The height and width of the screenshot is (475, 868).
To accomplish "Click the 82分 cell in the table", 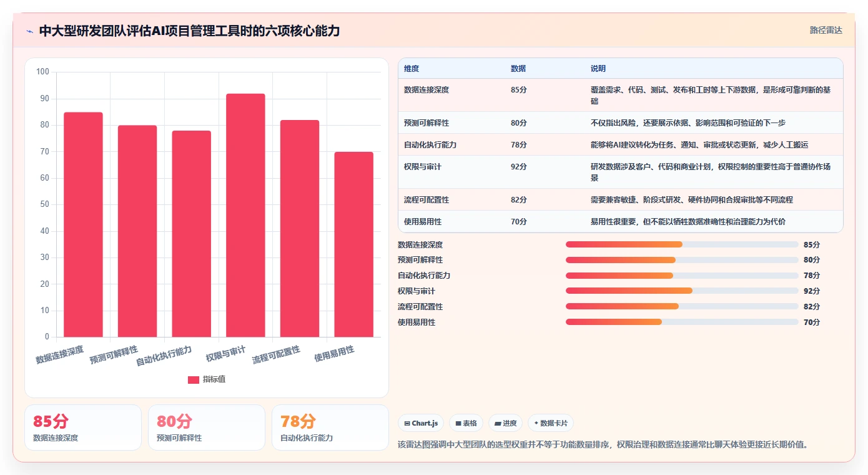I will tap(519, 199).
